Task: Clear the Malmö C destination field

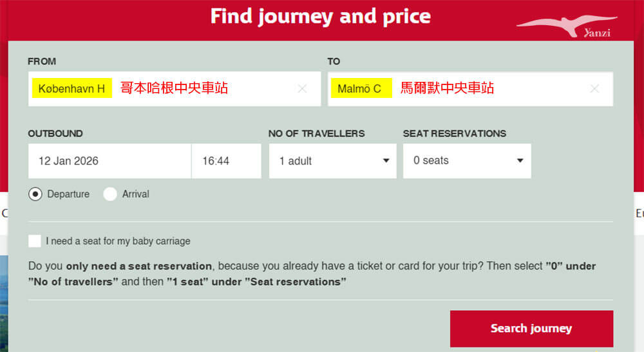Action: 594,88
